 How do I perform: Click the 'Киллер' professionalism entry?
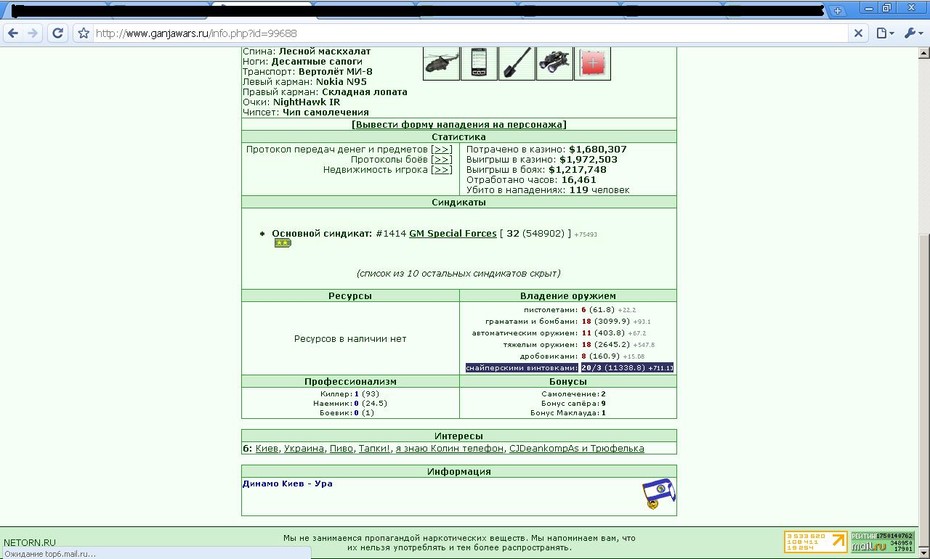pos(349,394)
